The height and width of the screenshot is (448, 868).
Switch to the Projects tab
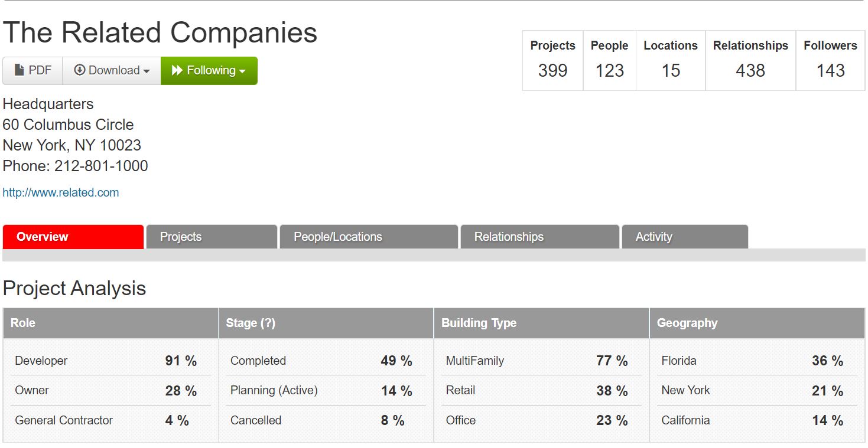(212, 237)
